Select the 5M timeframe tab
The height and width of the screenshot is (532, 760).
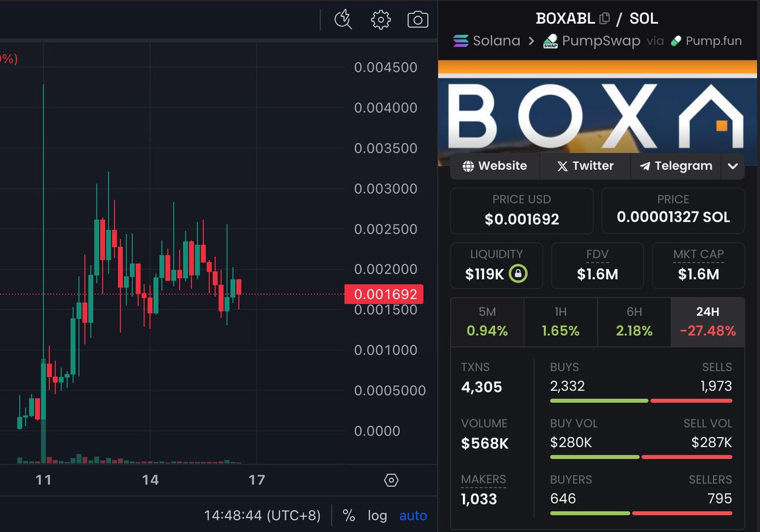[488, 322]
